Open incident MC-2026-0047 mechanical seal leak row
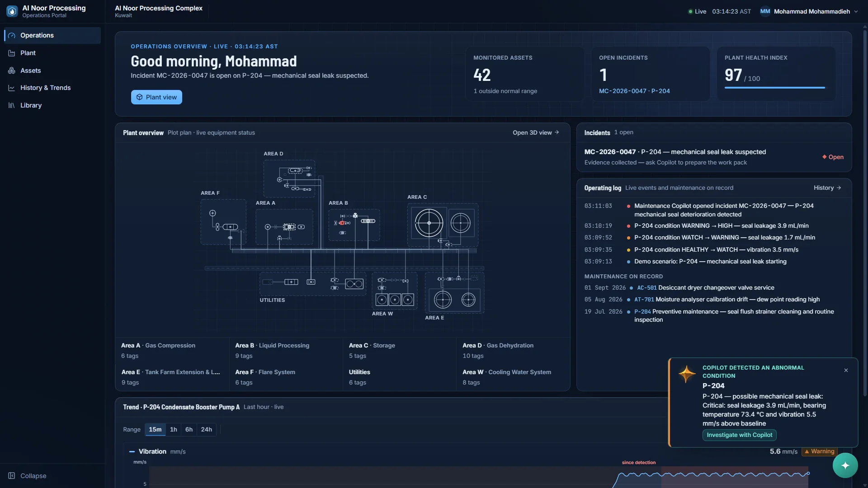868x488 pixels. click(x=714, y=157)
